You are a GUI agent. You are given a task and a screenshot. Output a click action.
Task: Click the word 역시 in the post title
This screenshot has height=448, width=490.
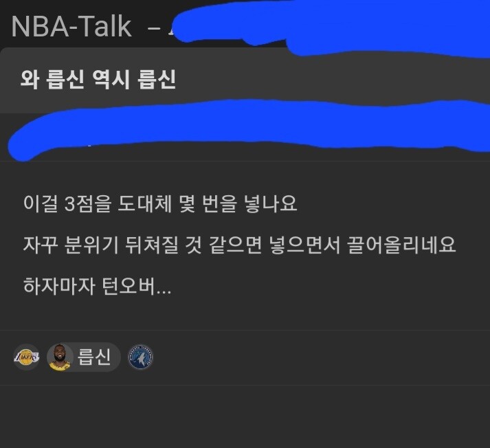(x=111, y=79)
